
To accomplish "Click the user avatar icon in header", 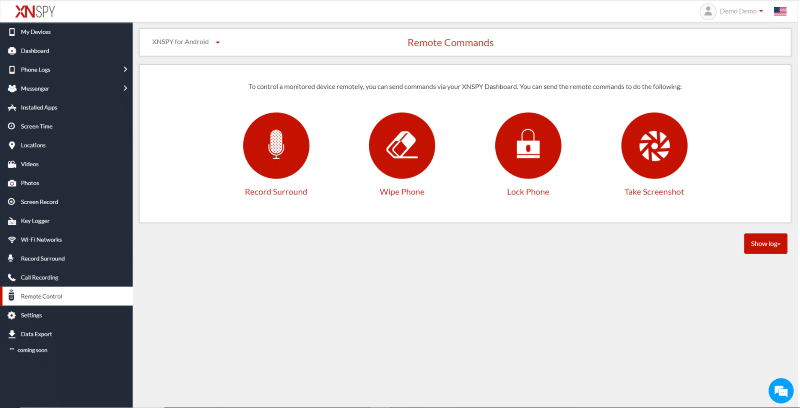I will (708, 11).
